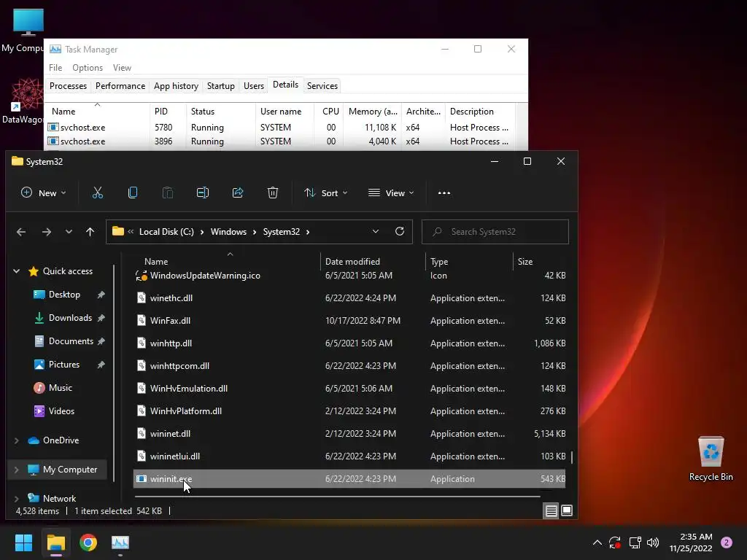Click the Rename icon in Explorer toolbar
747x560 pixels.
203,192
